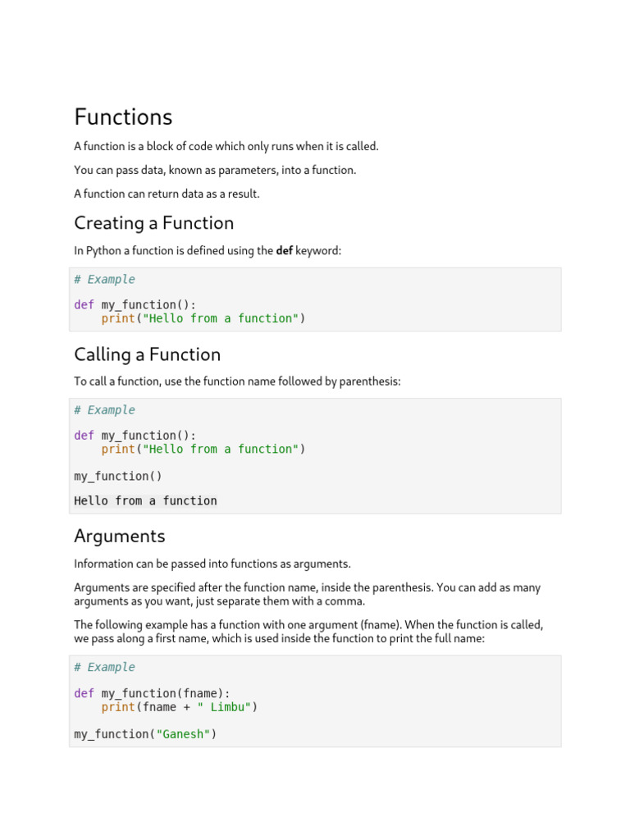Screen dimensions: 630x840
Task: Click the first "# Example" code comment
Action: pos(104,280)
